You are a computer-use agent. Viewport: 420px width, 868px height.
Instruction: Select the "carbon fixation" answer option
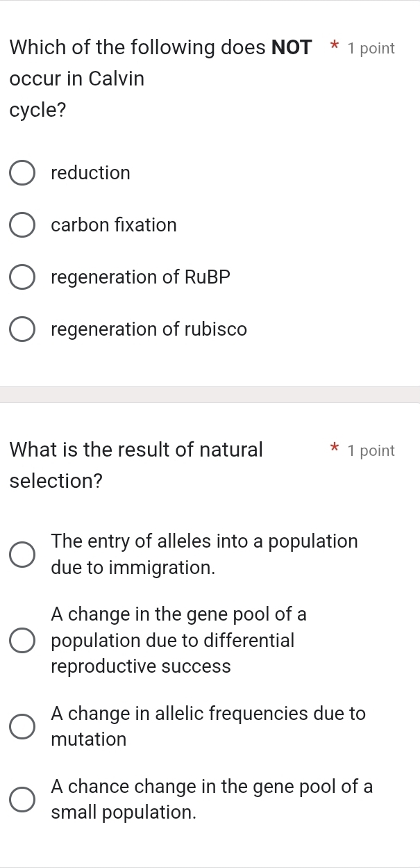[114, 224]
